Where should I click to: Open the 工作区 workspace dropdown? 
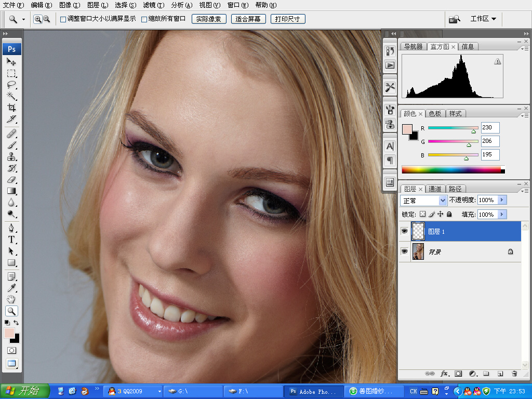pos(483,19)
